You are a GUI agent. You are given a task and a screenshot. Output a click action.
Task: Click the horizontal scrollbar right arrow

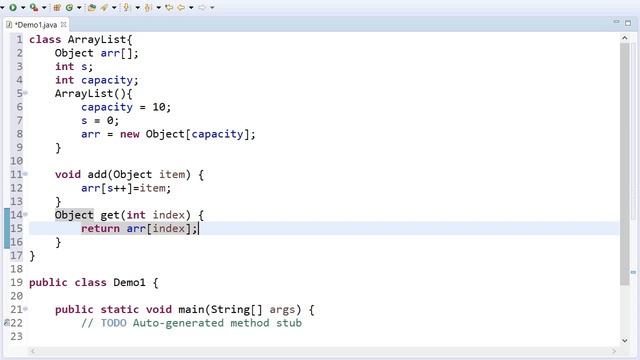(614, 351)
